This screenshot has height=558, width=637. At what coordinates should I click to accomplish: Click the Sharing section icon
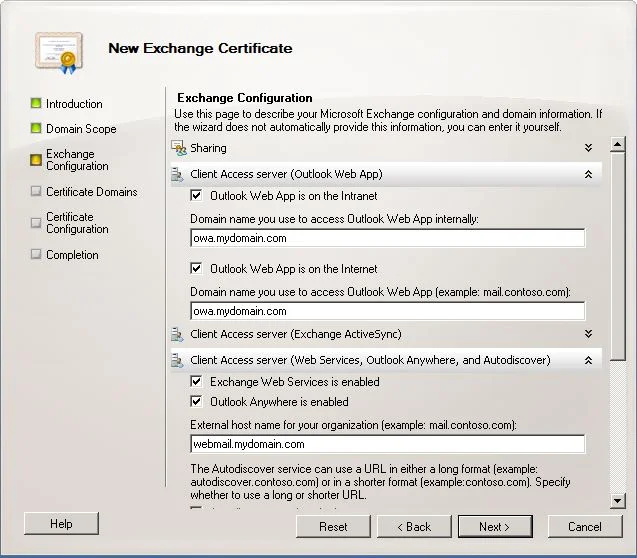coord(178,148)
